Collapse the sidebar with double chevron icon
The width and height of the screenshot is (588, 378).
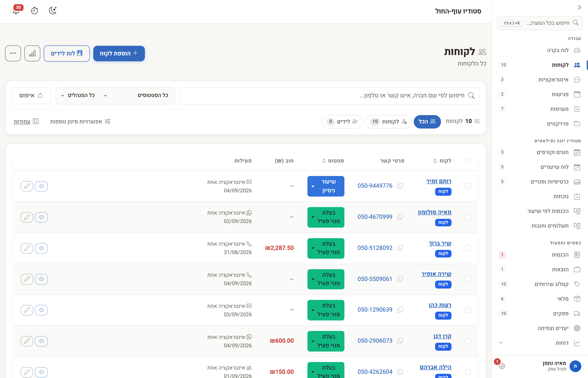[x=579, y=7]
